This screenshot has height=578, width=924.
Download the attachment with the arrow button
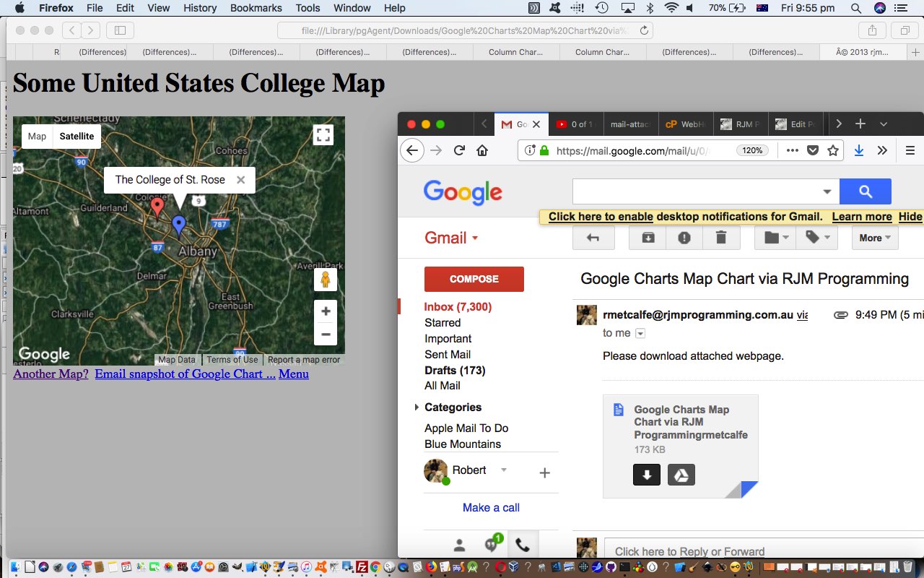click(x=647, y=475)
